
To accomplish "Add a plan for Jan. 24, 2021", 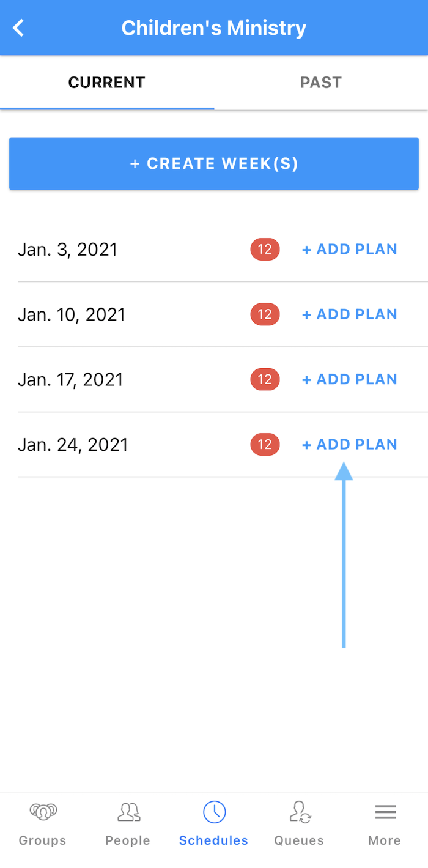I will coord(349,444).
